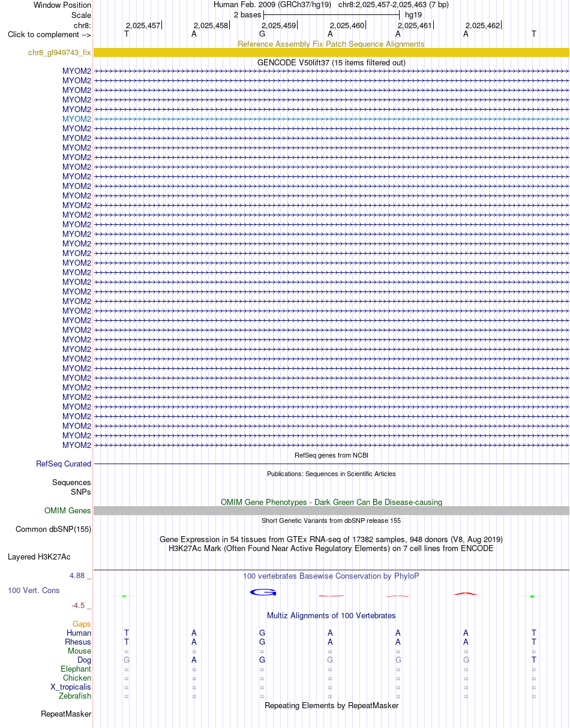This screenshot has width=570, height=728.
Task: Click the G base in Human alignment row
Action: (262, 633)
